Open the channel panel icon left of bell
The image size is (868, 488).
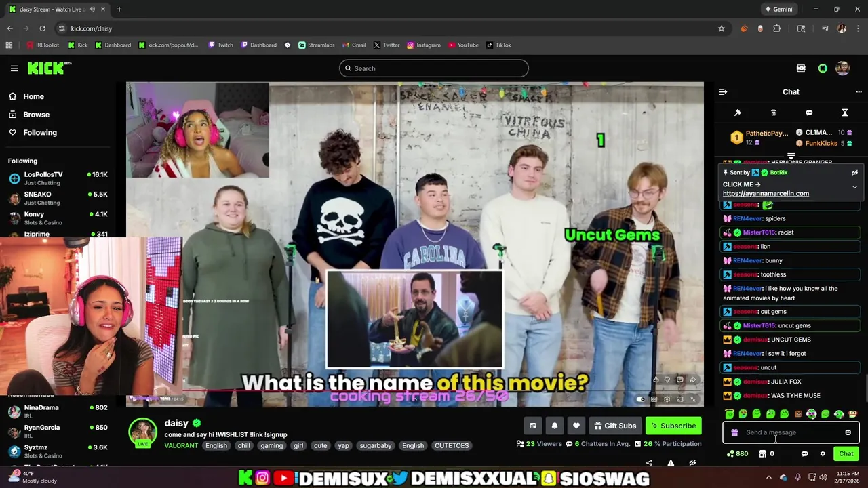pos(533,426)
